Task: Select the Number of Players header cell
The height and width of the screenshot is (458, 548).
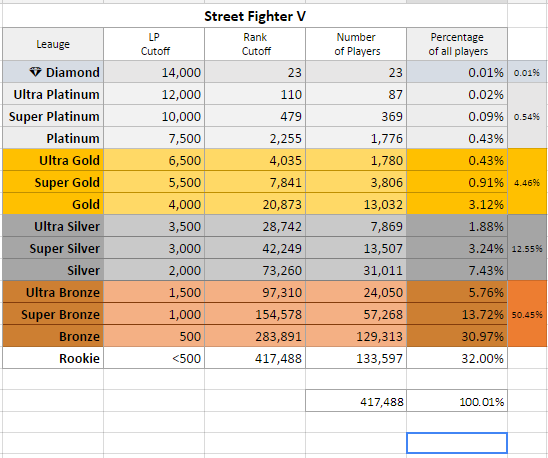Action: (356, 44)
